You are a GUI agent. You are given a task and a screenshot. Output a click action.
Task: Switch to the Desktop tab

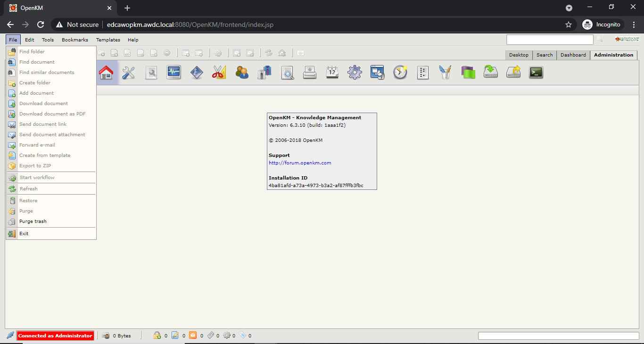[519, 55]
